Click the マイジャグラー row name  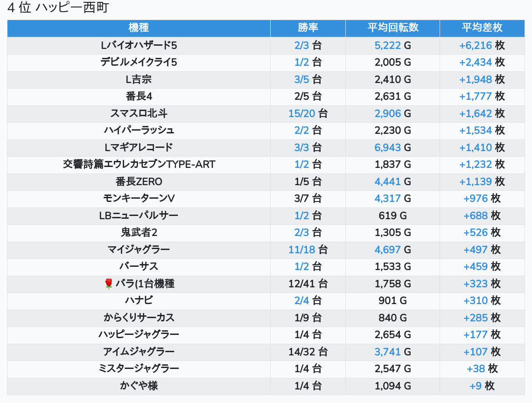139,250
